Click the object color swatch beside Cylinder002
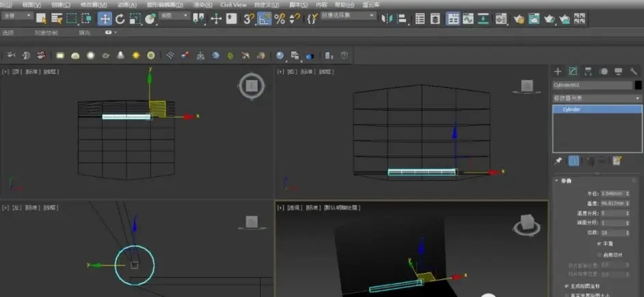 (x=638, y=86)
